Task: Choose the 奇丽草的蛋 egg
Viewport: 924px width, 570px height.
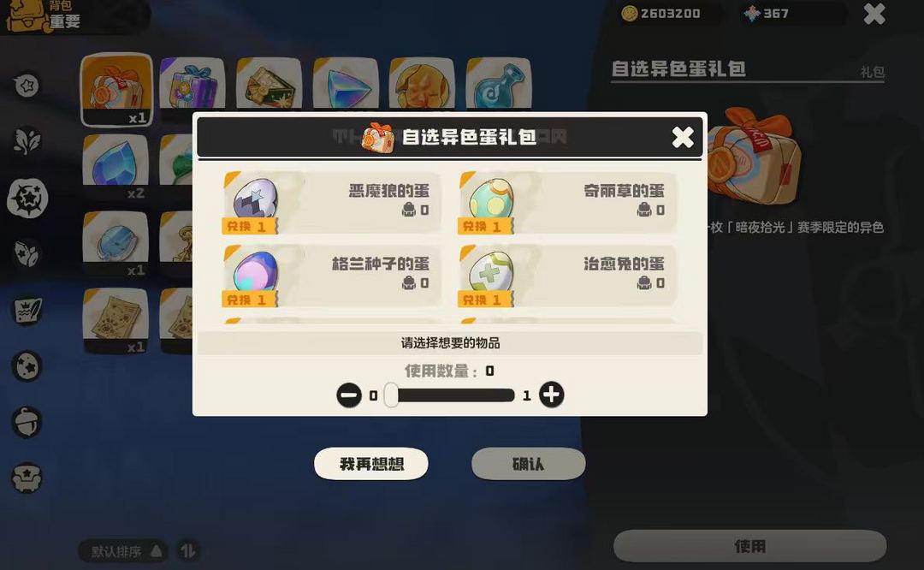Action: [567, 202]
